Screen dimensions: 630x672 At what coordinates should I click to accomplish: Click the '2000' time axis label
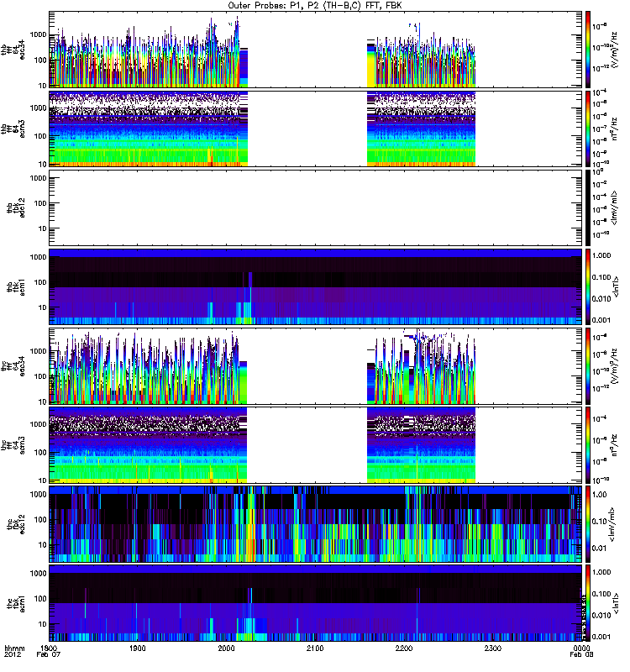click(x=226, y=648)
